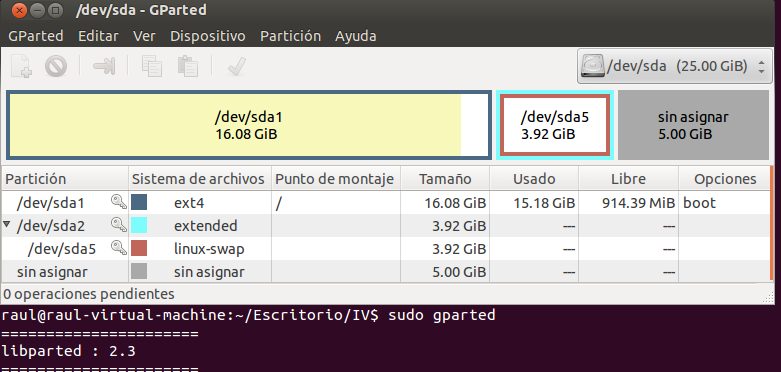
Task: Click the key lock icon on /dev/sda2 row
Action: (119, 225)
